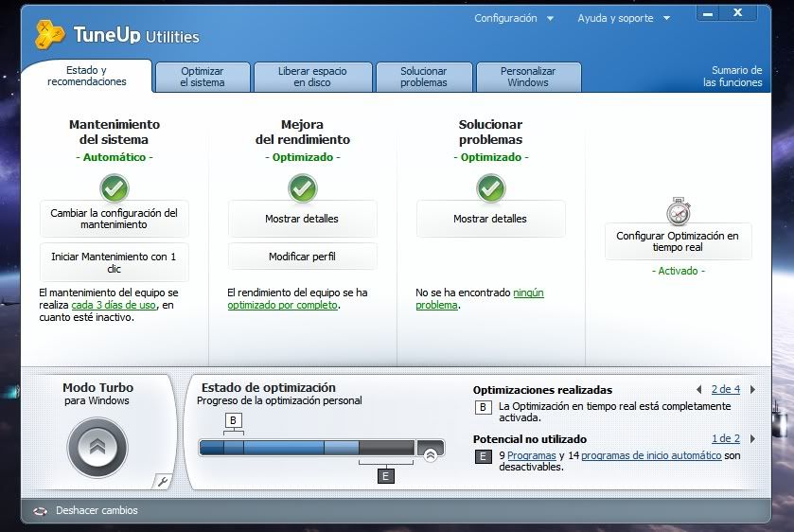The height and width of the screenshot is (532, 794).
Task: Open programas de inicio automático link
Action: point(651,455)
